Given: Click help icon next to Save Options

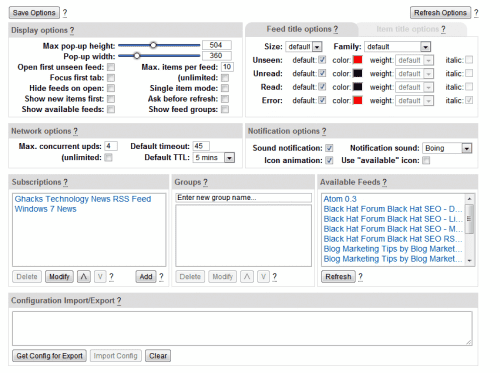Looking at the screenshot, I should coord(65,13).
